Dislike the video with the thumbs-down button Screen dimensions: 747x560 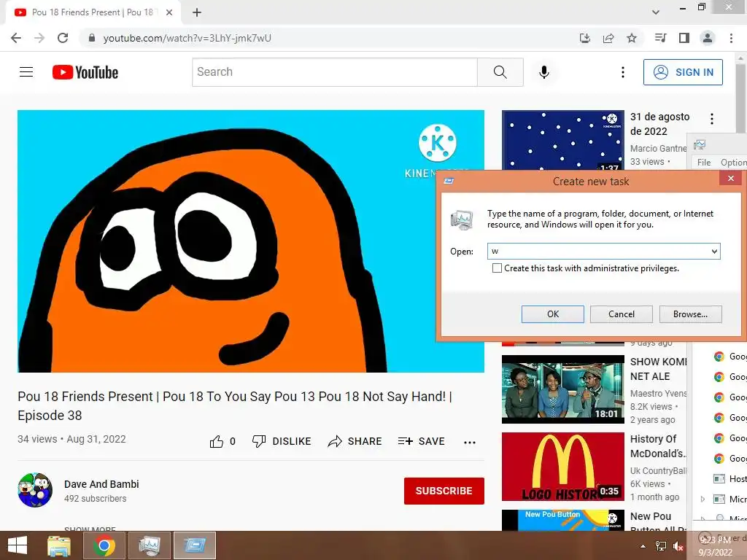click(282, 441)
